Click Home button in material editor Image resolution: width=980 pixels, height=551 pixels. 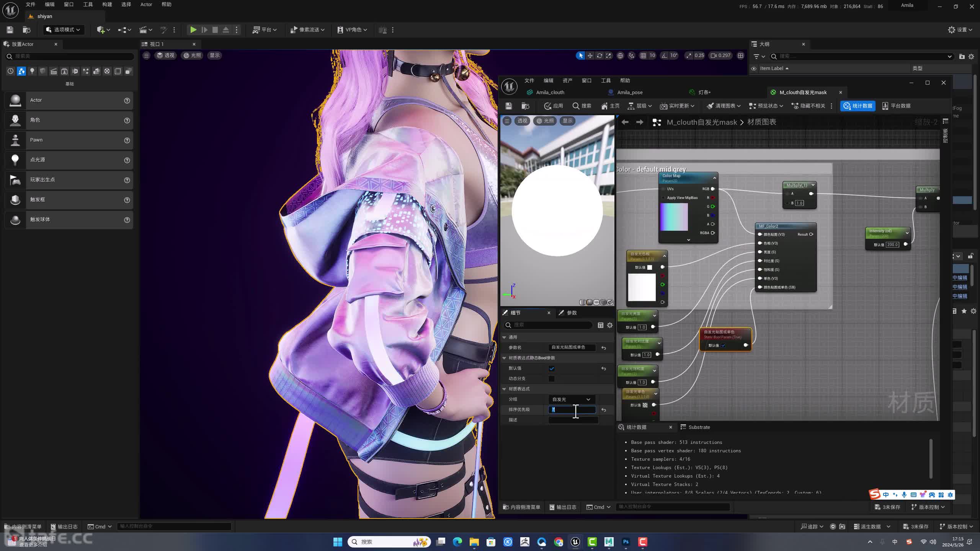click(x=610, y=106)
